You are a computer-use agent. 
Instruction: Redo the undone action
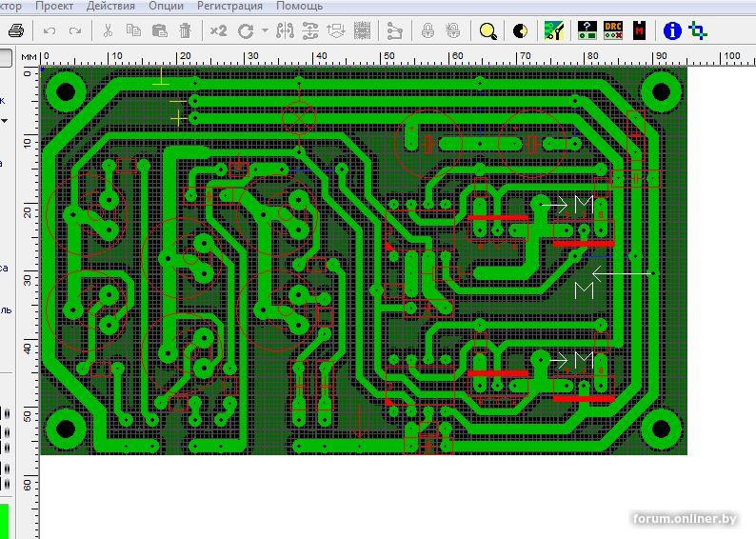(74, 30)
